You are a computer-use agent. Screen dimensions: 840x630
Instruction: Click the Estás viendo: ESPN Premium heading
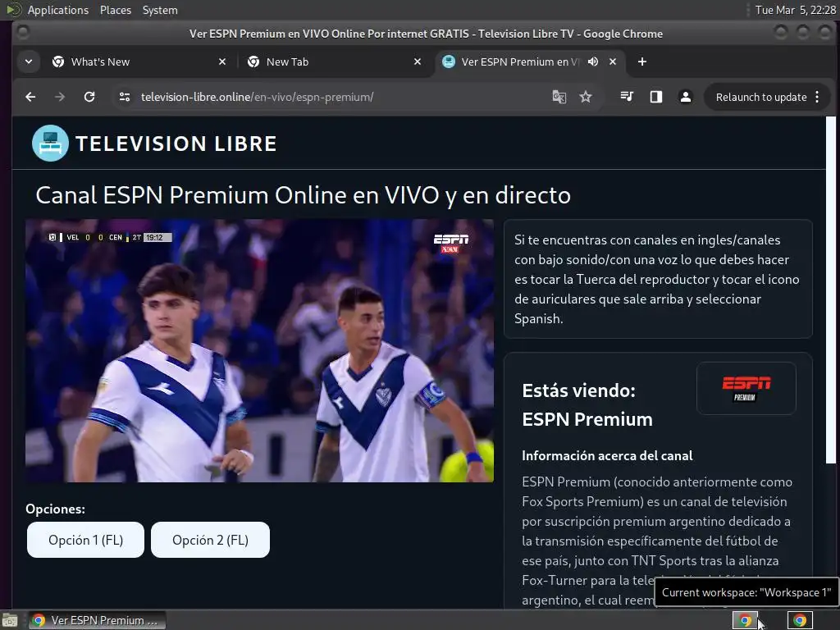(x=587, y=405)
